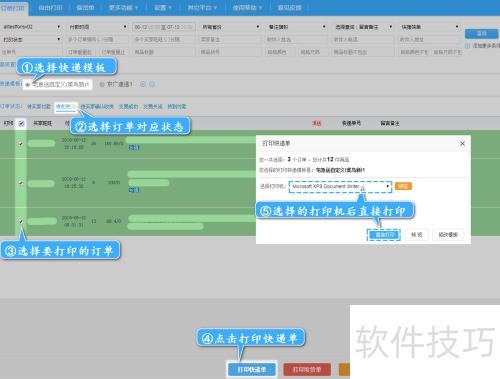This screenshot has height=379, width=500.
Task: Filter orders by 交易成功 status
Action: (128, 107)
